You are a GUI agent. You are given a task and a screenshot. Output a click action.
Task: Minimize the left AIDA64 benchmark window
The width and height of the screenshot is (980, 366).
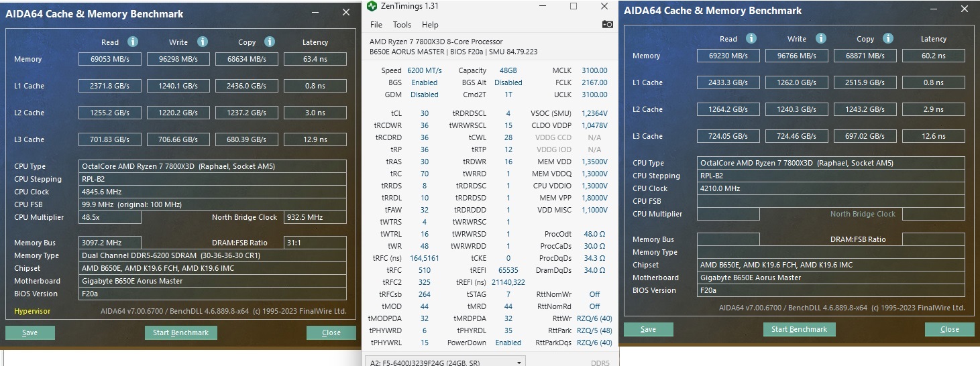[x=315, y=12]
